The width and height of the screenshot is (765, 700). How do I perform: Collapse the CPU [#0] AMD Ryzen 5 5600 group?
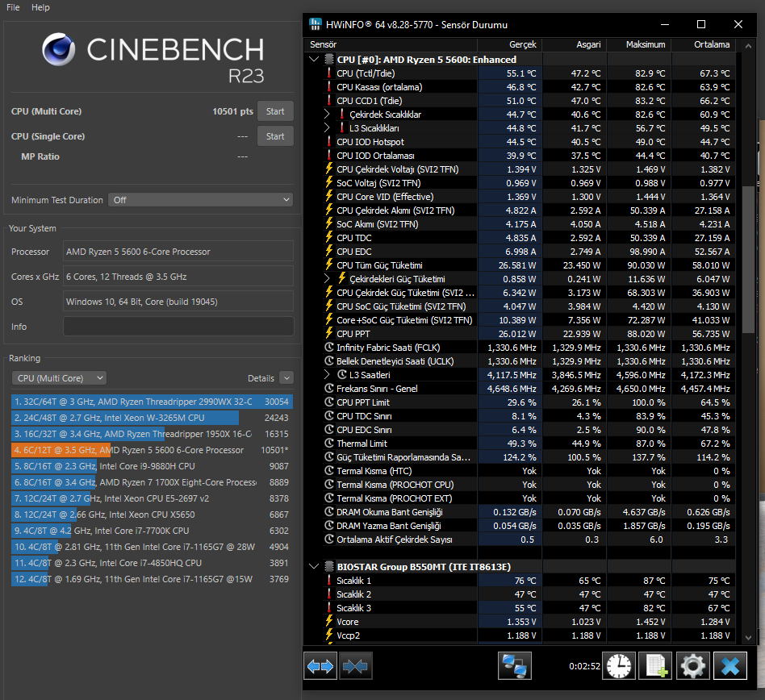tap(314, 60)
